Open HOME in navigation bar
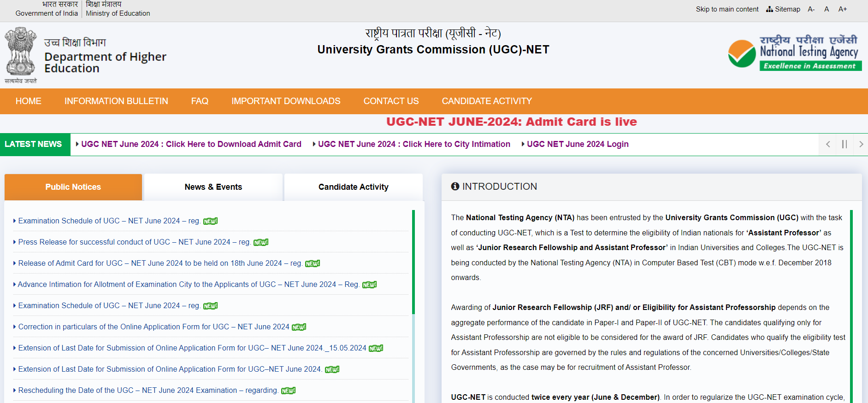Image resolution: width=868 pixels, height=403 pixels. point(29,101)
